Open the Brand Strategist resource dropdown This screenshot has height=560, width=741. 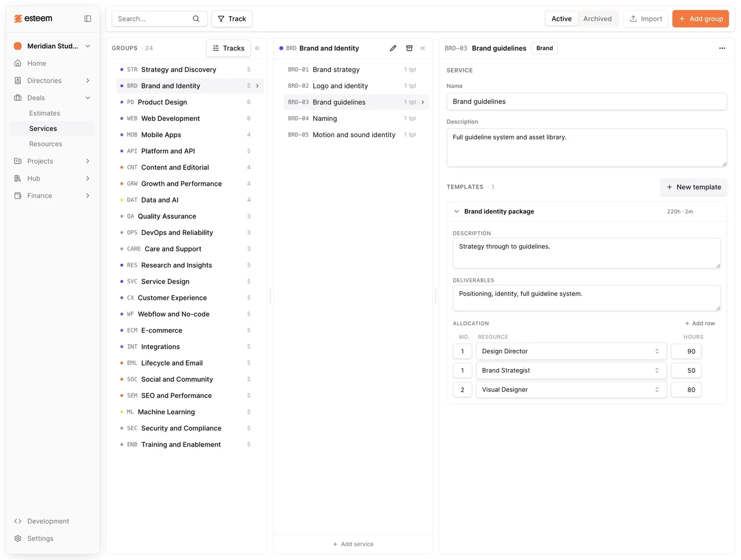pyautogui.click(x=571, y=370)
